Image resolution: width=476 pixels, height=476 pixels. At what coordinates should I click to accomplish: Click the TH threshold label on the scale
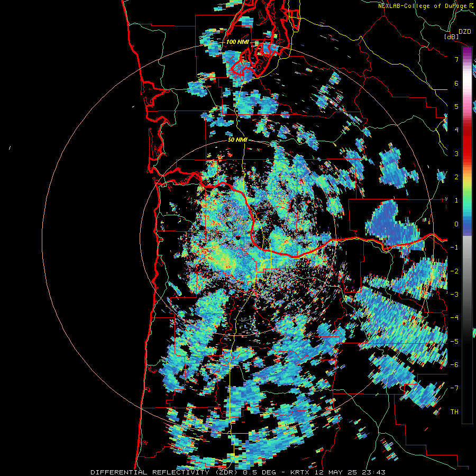[x=454, y=412]
